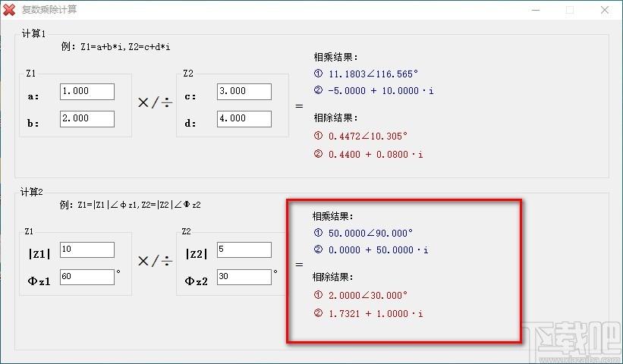Click the ×/÷ operator in the 计算2 section
The width and height of the screenshot is (623, 364).
pyautogui.click(x=155, y=261)
